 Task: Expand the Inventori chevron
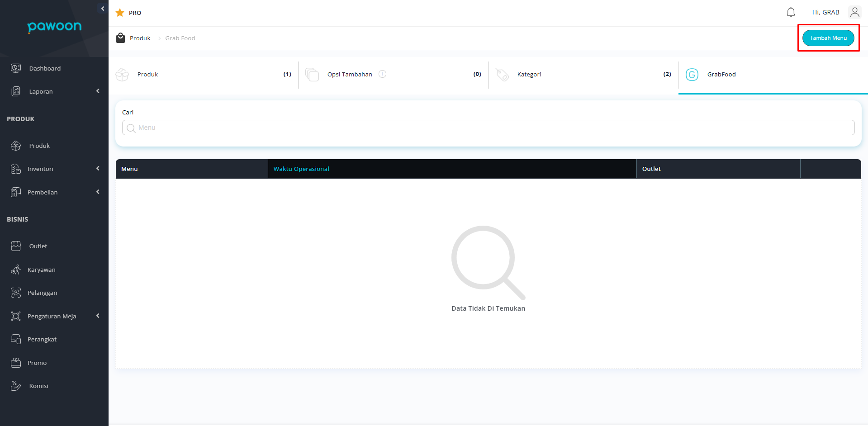pyautogui.click(x=98, y=169)
